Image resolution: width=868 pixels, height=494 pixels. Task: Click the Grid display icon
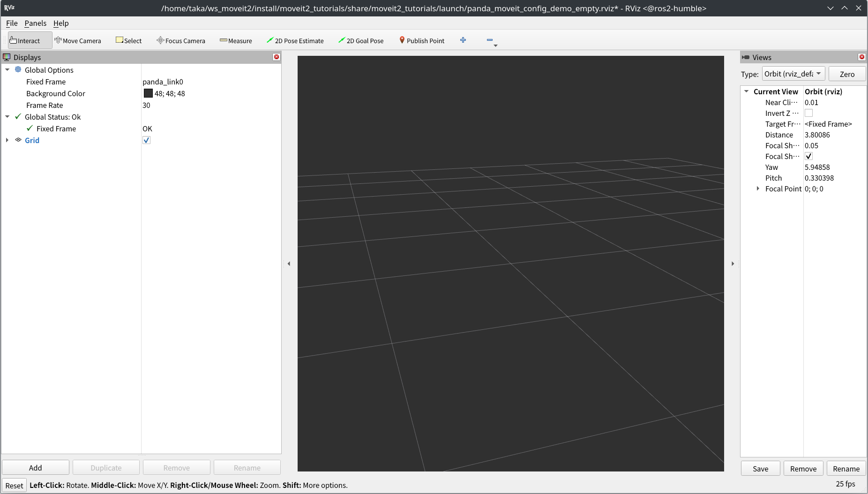[x=18, y=140]
